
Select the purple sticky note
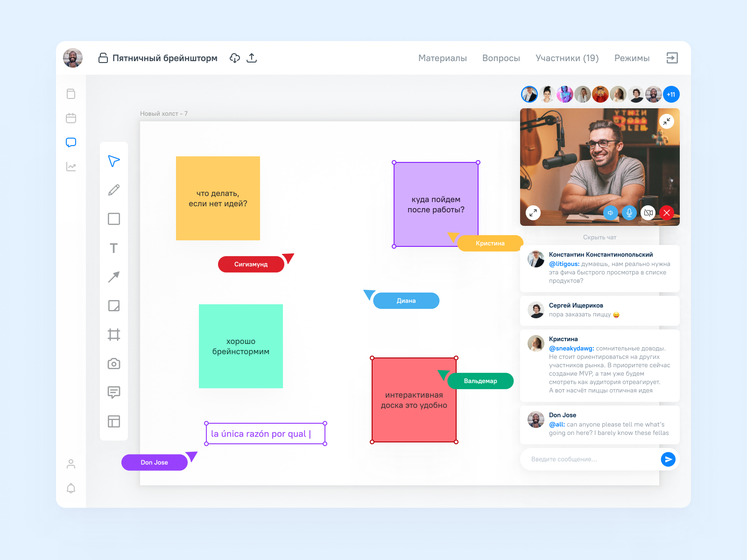[436, 204]
